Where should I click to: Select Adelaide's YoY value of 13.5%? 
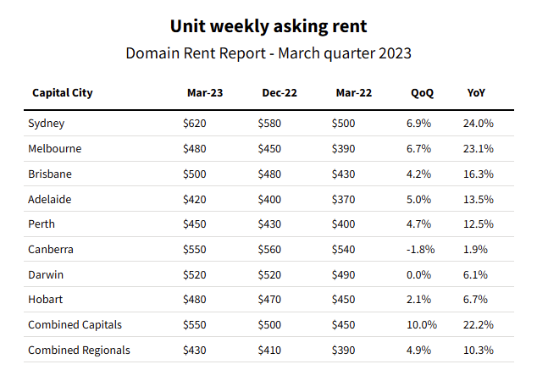tap(478, 200)
